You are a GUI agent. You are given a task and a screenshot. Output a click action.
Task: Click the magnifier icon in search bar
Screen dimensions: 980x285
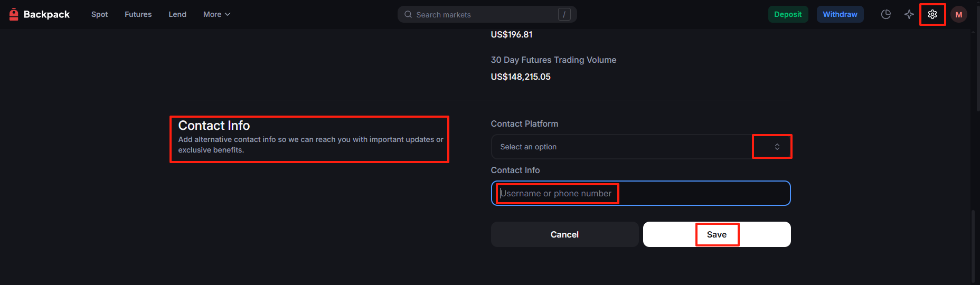(408, 14)
